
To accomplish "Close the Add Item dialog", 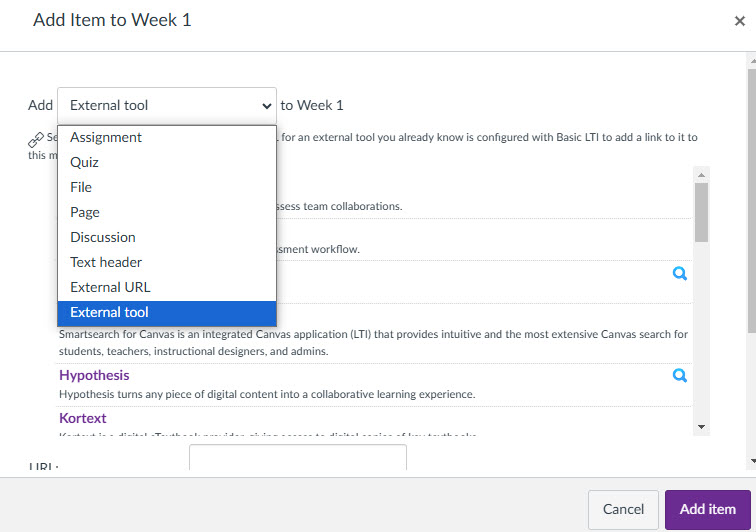I will 740,21.
